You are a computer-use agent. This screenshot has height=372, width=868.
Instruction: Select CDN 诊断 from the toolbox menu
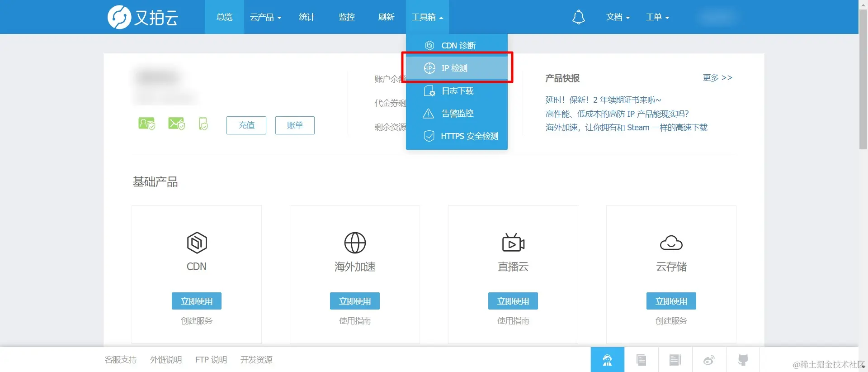click(x=457, y=45)
